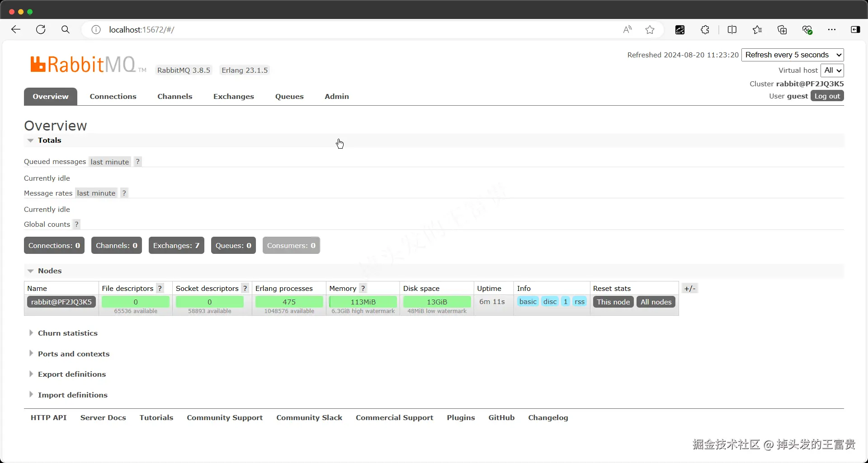Open Community Slack link

point(309,418)
